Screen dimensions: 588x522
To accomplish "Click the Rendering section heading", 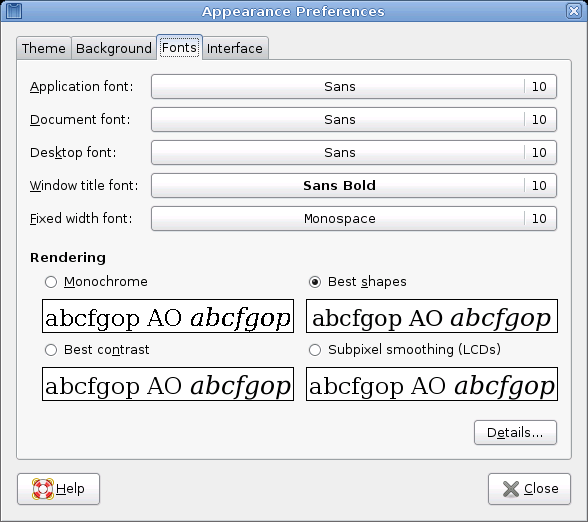I will tap(68, 258).
